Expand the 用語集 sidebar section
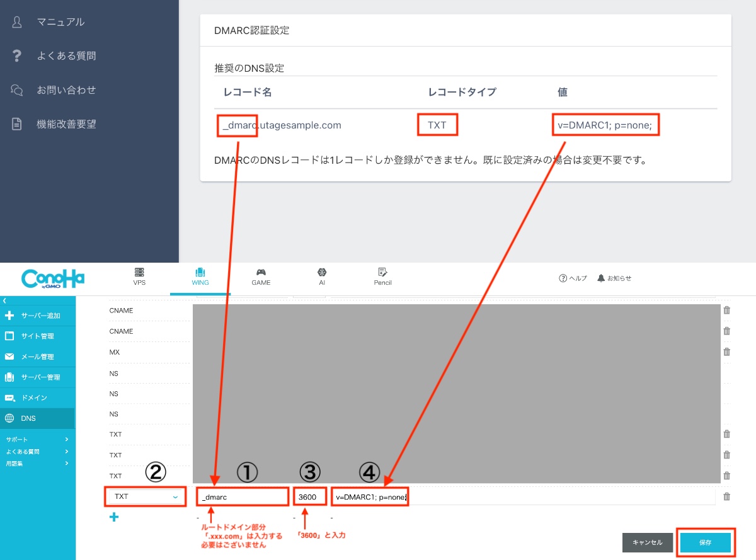Viewport: 756px width, 560px height. pyautogui.click(x=37, y=464)
